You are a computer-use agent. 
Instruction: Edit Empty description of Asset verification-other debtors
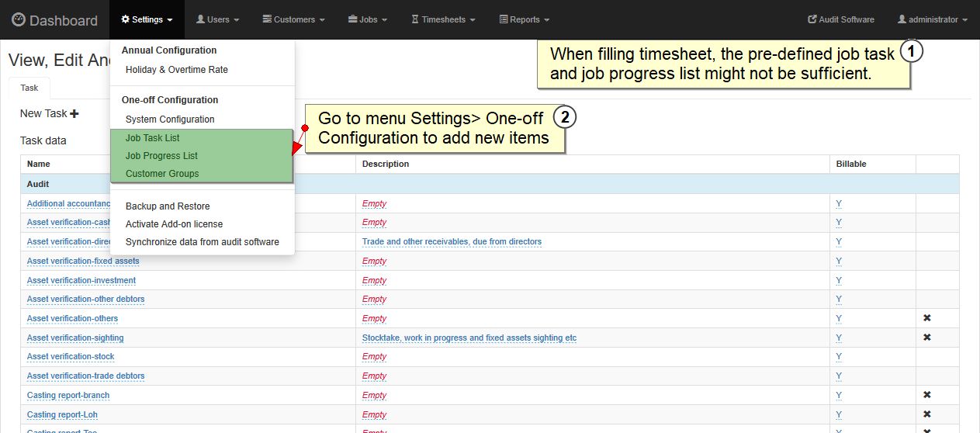point(374,299)
